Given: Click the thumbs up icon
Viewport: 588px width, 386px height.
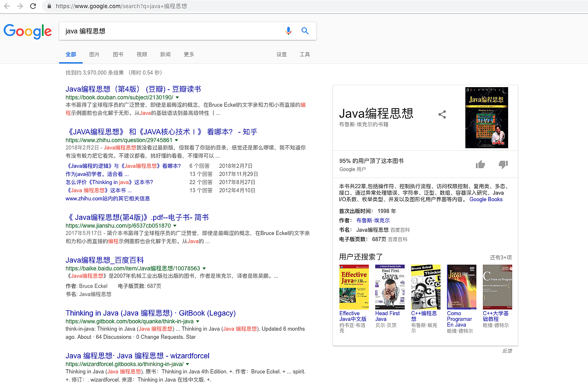Looking at the screenshot, I should (480, 164).
